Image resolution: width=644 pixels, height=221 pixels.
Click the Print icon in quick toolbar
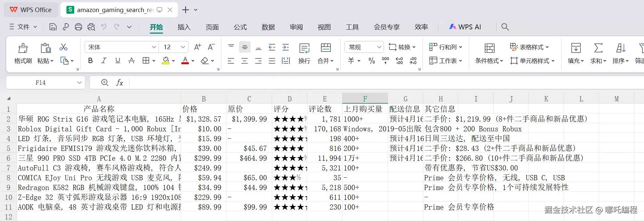(78, 27)
